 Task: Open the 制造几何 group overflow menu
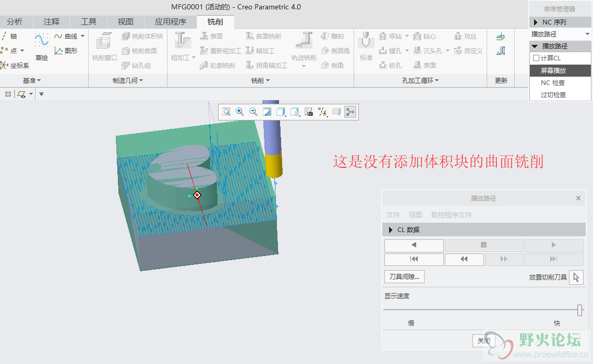tap(128, 80)
